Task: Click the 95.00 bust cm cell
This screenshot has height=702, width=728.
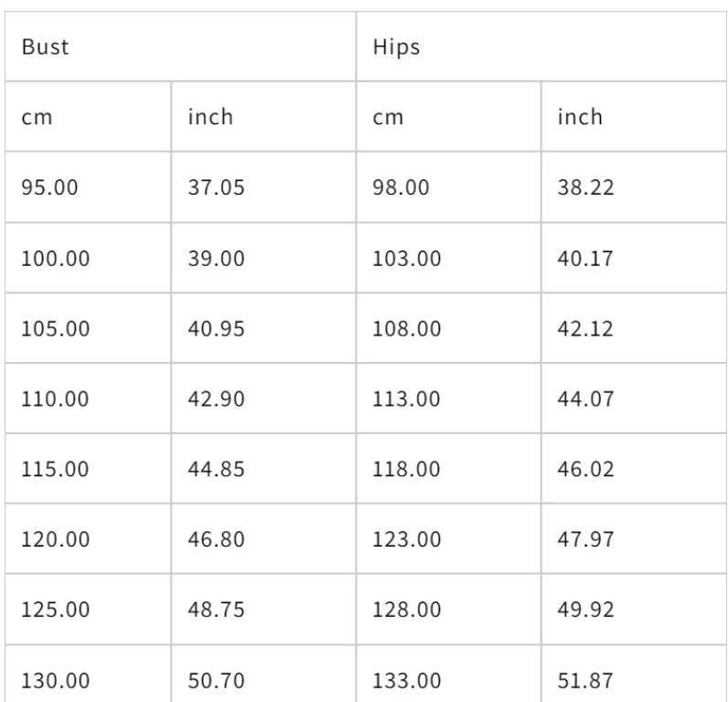Action: (x=50, y=187)
